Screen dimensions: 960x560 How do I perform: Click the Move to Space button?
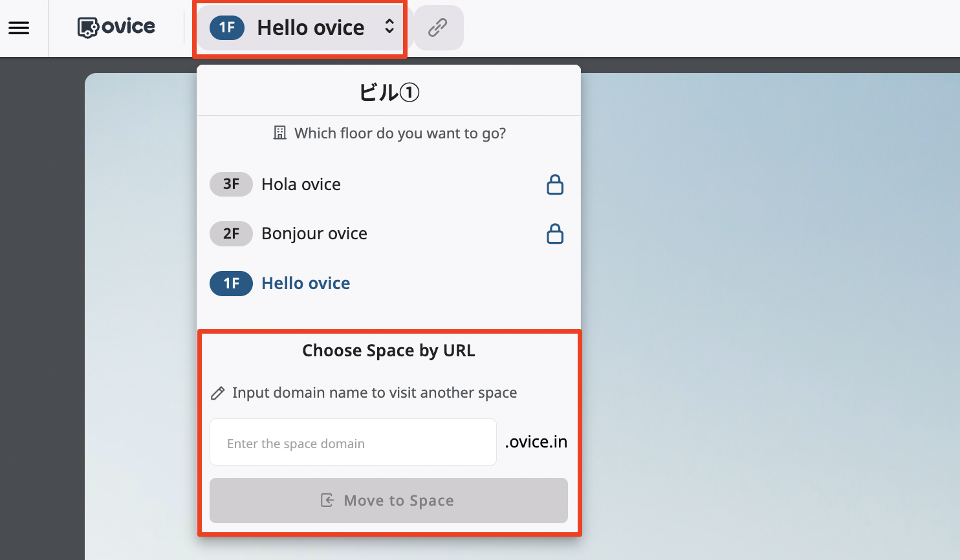pyautogui.click(x=389, y=501)
